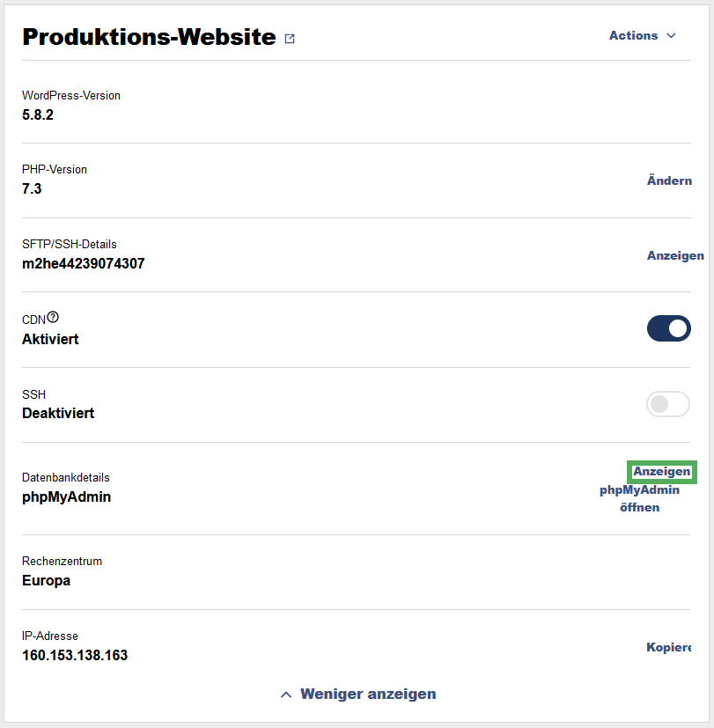This screenshot has height=728, width=714.
Task: Click the PHP version 7.3 value
Action: 32,189
